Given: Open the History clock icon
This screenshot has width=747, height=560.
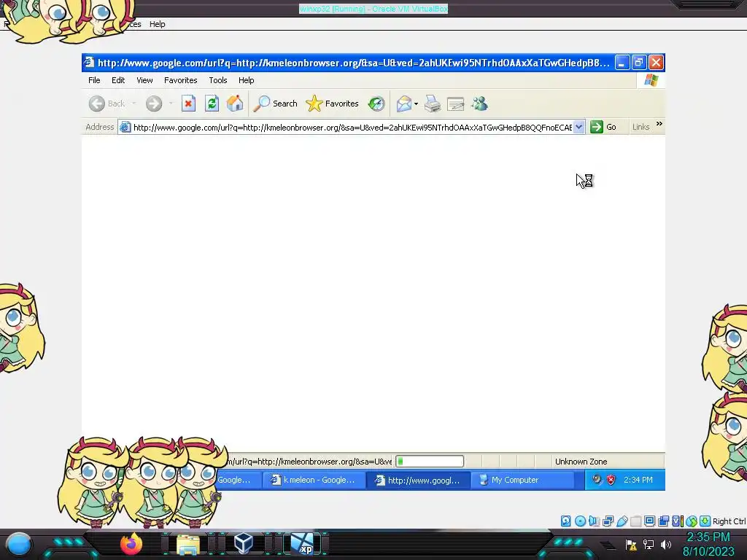Looking at the screenshot, I should (376, 104).
